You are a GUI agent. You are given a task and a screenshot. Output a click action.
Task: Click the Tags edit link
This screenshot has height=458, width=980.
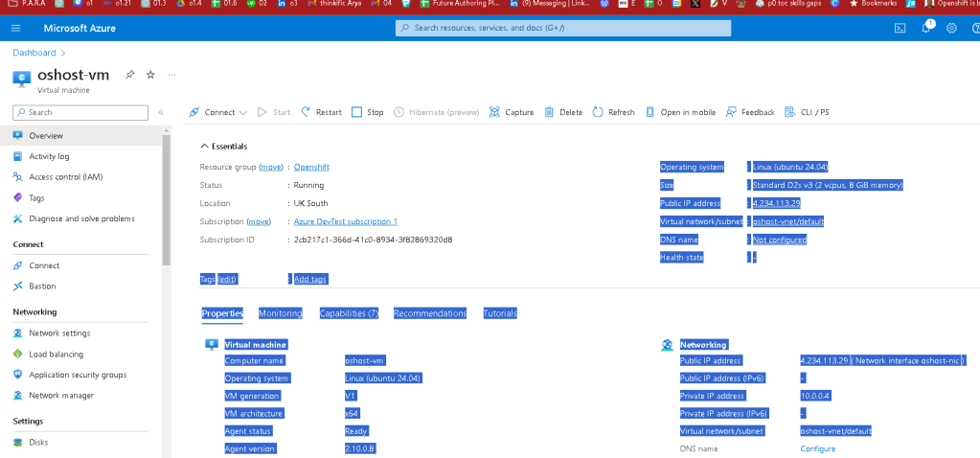tap(227, 279)
